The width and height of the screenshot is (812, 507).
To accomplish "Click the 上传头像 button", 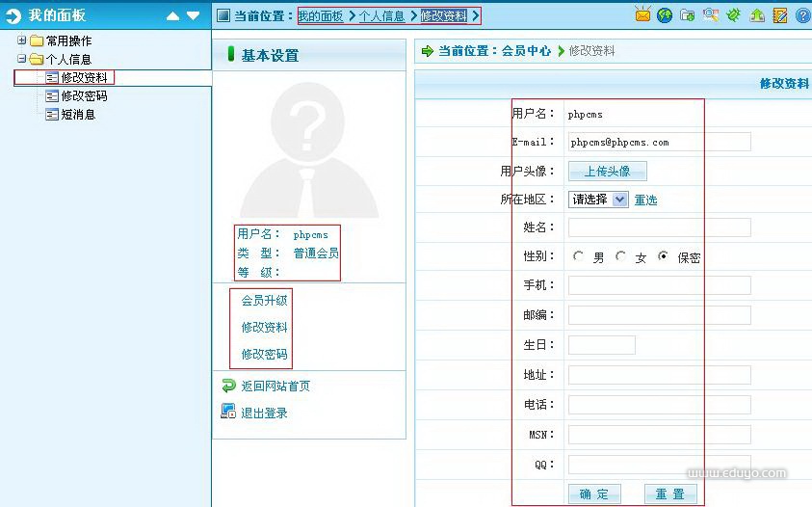I will (607, 172).
